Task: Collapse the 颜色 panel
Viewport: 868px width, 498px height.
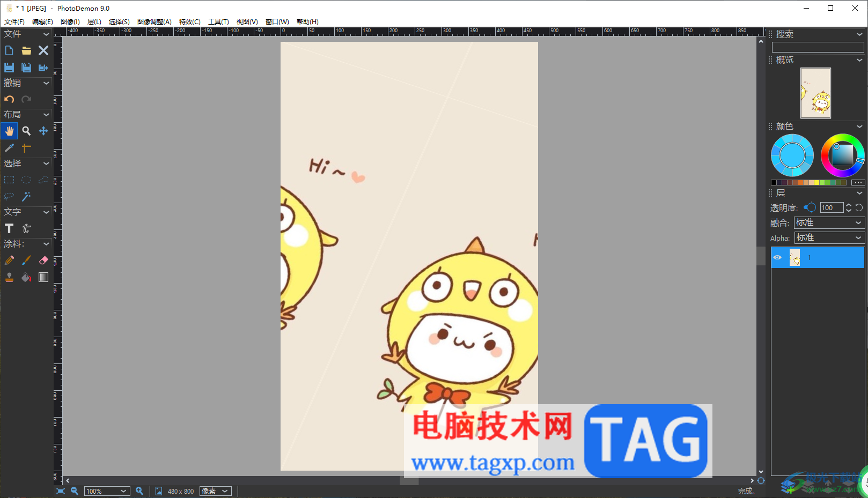Action: coord(859,127)
